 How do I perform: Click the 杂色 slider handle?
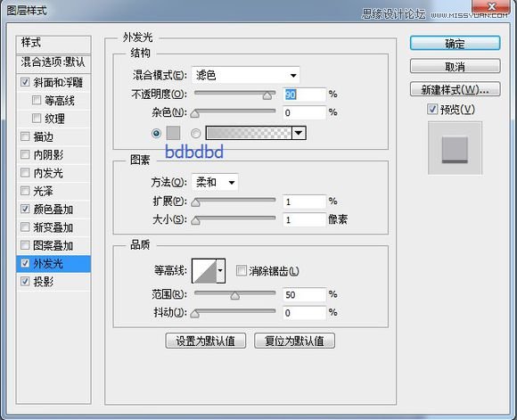click(x=195, y=113)
